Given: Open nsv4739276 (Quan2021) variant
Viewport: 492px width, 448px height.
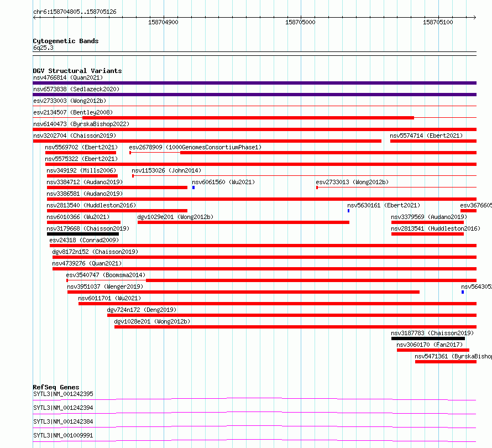Looking at the screenshot, I should click(x=87, y=263).
